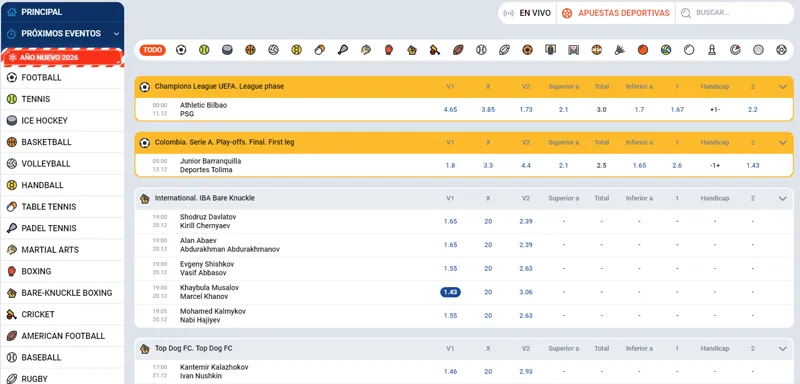Select the handball icon in the top sports bar
The height and width of the screenshot is (384, 800).
click(x=296, y=50)
